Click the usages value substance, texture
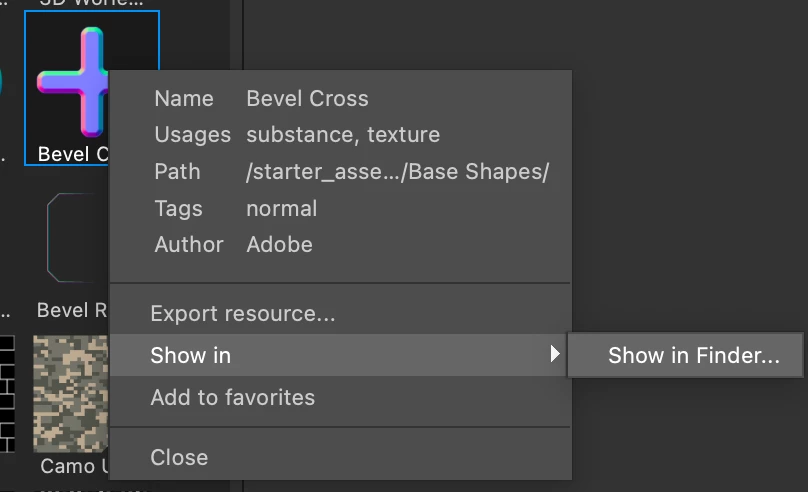This screenshot has height=492, width=808. pyautogui.click(x=343, y=134)
